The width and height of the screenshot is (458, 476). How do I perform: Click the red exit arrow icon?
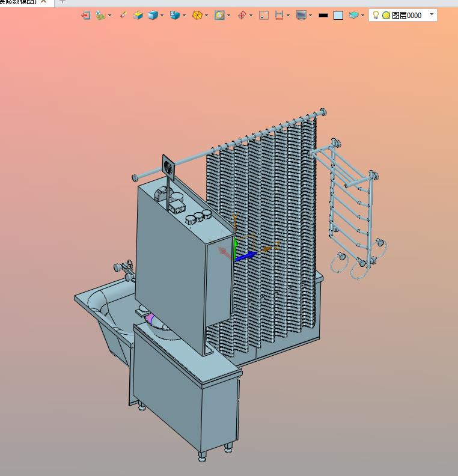click(85, 15)
